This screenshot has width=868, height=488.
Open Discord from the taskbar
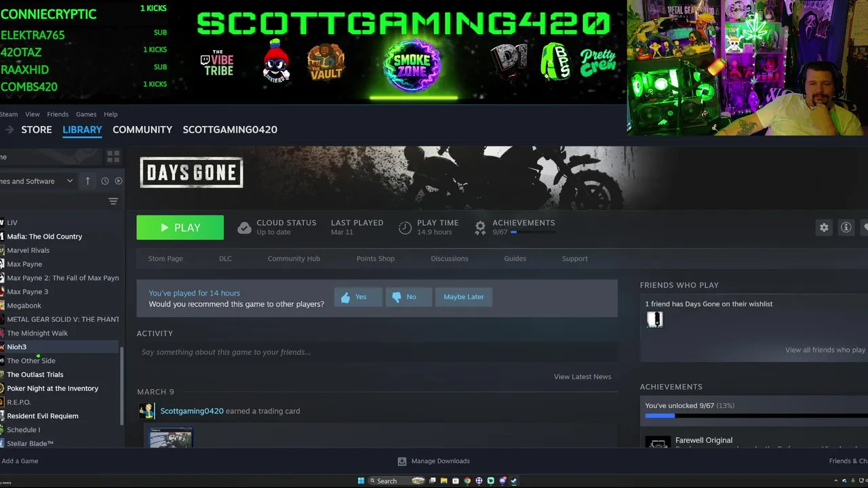502,481
